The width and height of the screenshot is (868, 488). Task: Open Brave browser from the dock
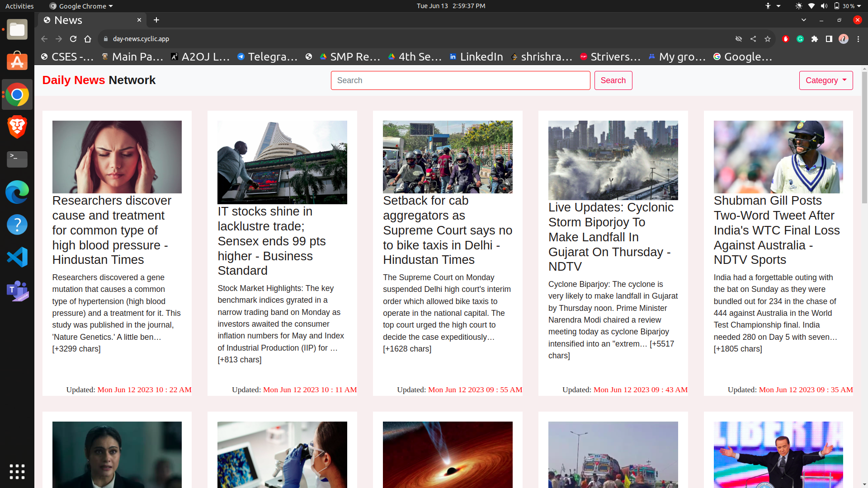pyautogui.click(x=17, y=127)
